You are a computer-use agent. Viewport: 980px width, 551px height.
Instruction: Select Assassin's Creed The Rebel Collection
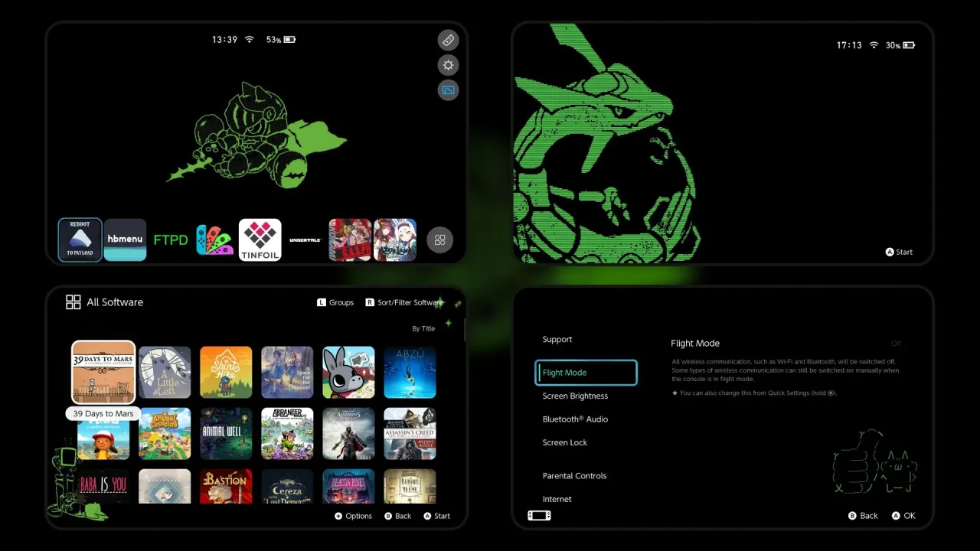(410, 434)
